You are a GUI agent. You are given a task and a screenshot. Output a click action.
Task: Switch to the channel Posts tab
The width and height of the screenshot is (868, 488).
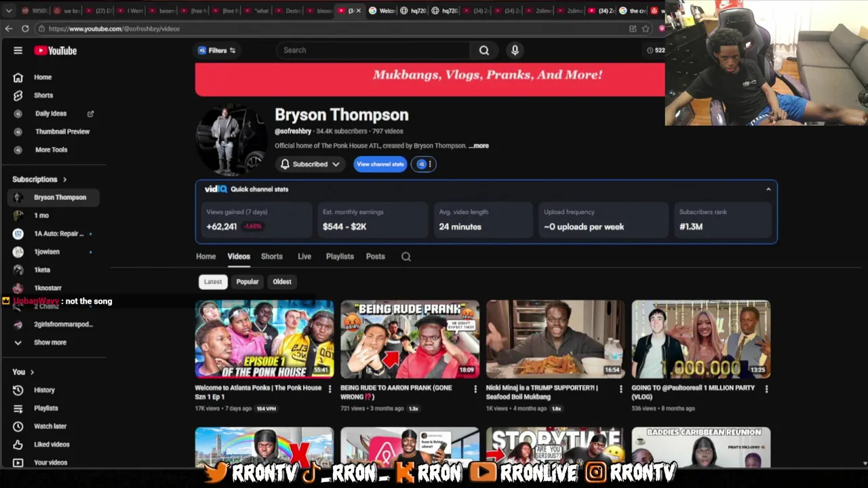click(x=376, y=257)
